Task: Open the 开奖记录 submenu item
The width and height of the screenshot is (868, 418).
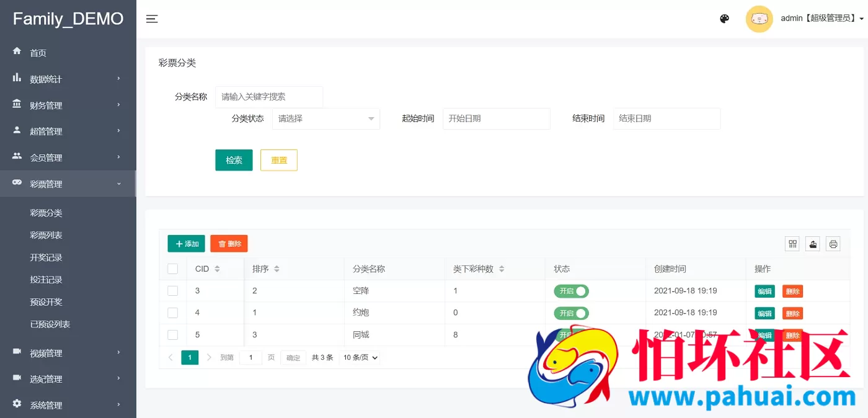Action: [46, 257]
